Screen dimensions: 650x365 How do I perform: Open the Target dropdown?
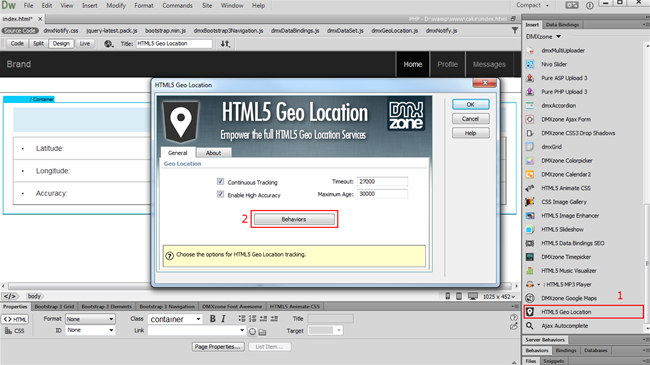[325, 331]
